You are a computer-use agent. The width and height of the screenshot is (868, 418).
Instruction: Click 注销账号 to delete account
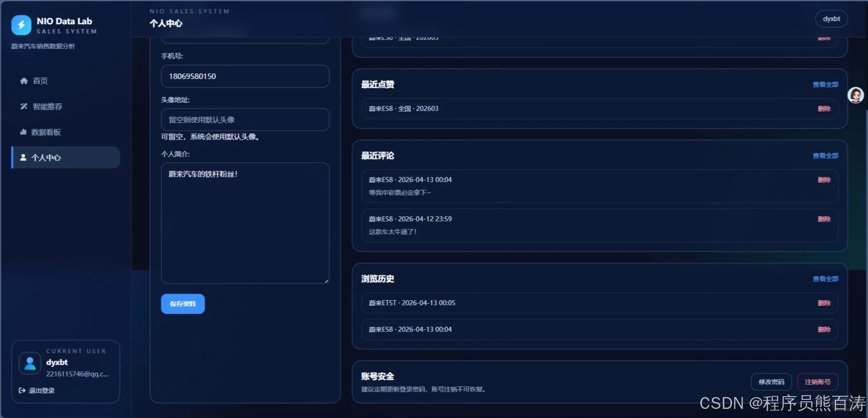pos(818,382)
